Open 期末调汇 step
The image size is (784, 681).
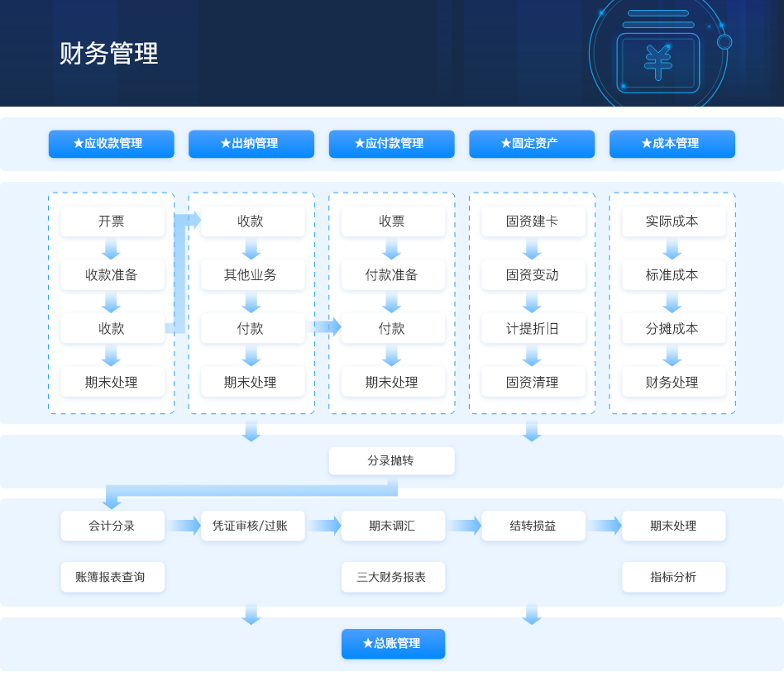393,526
